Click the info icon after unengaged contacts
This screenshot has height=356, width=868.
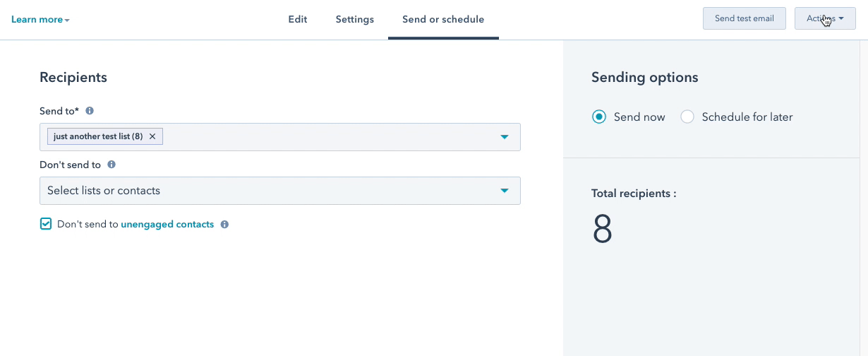point(224,225)
